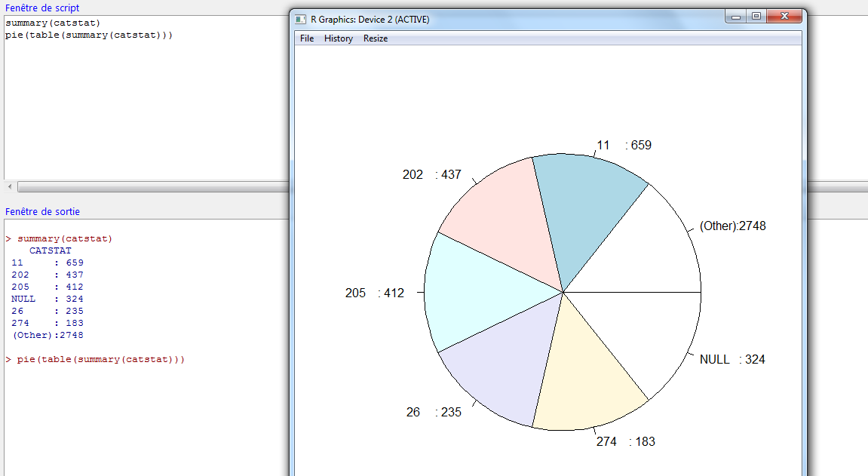Click the '202 : 437' row in output
Viewport: 868px width, 476px height.
(x=48, y=275)
